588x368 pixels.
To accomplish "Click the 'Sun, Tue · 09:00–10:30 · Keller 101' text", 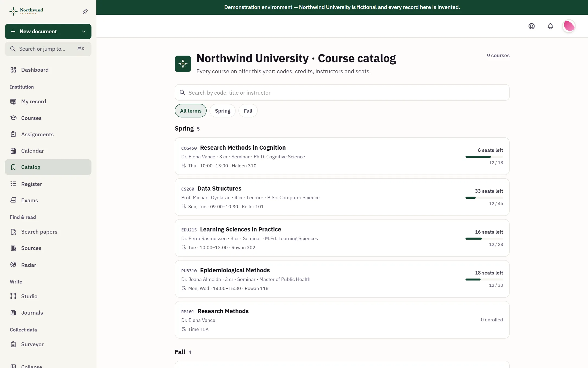I will 226,207.
